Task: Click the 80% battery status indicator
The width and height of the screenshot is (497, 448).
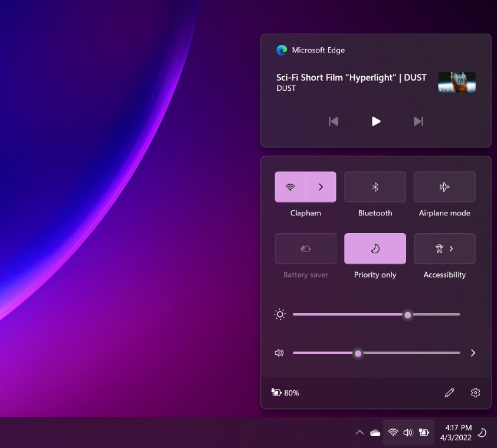Action: pyautogui.click(x=285, y=393)
